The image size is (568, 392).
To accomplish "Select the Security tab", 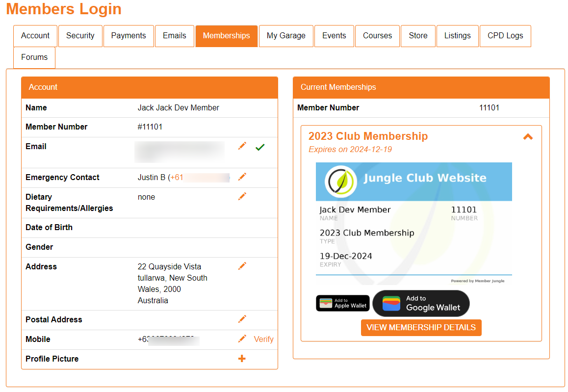I will click(80, 35).
